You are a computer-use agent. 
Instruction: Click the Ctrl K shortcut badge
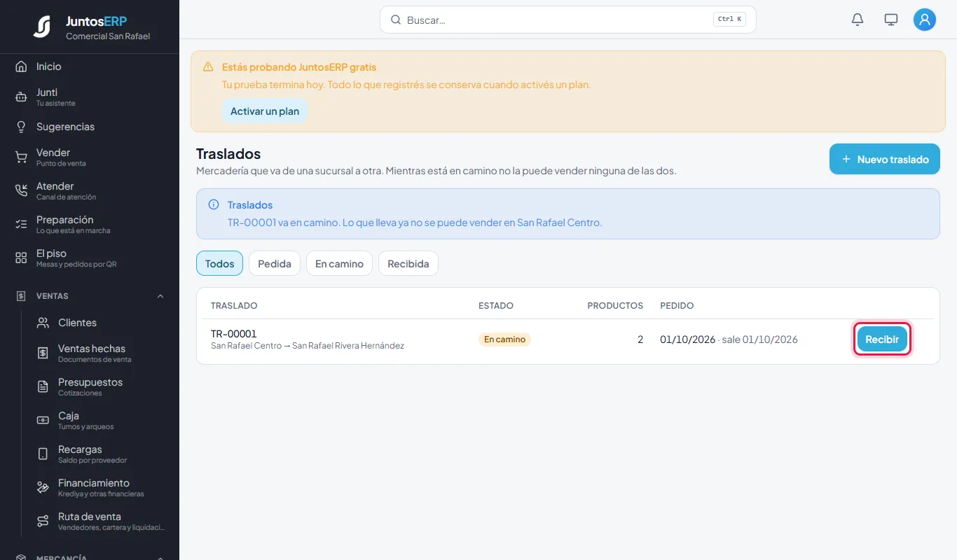click(729, 20)
